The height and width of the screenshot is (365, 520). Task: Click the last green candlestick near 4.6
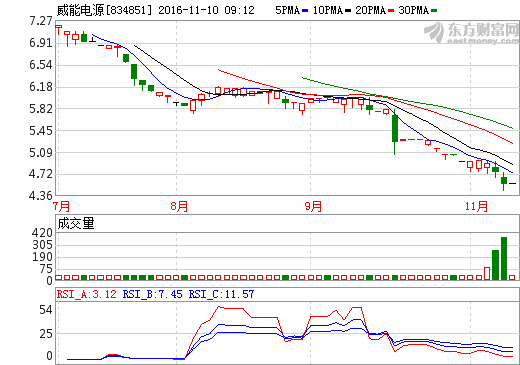click(504, 181)
